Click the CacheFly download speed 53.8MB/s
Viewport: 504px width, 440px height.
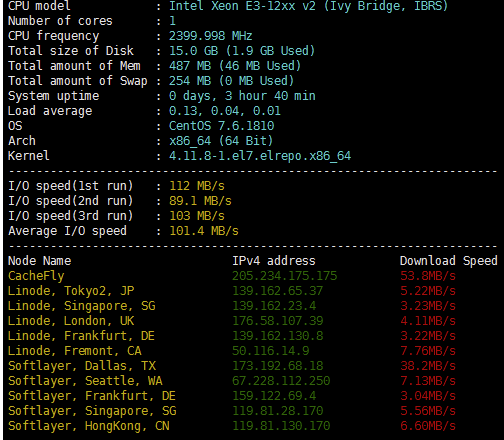428,276
